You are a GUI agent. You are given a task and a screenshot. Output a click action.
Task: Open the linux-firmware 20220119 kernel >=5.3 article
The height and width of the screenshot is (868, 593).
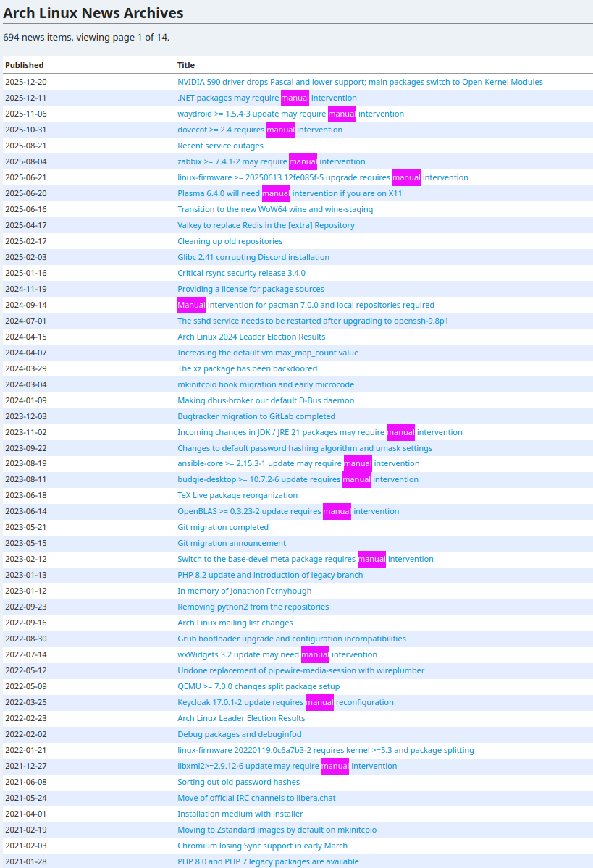click(326, 750)
